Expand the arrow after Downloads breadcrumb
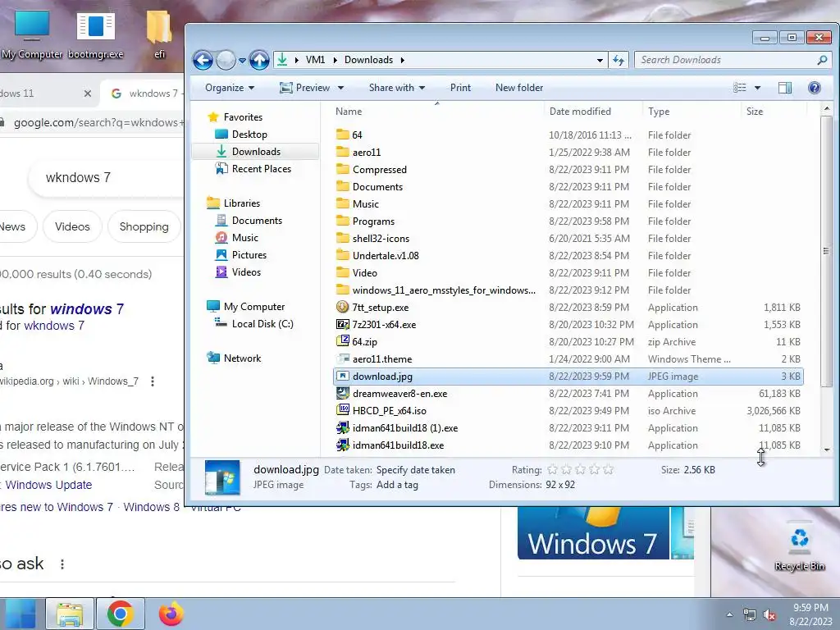Image resolution: width=840 pixels, height=630 pixels. 402,60
